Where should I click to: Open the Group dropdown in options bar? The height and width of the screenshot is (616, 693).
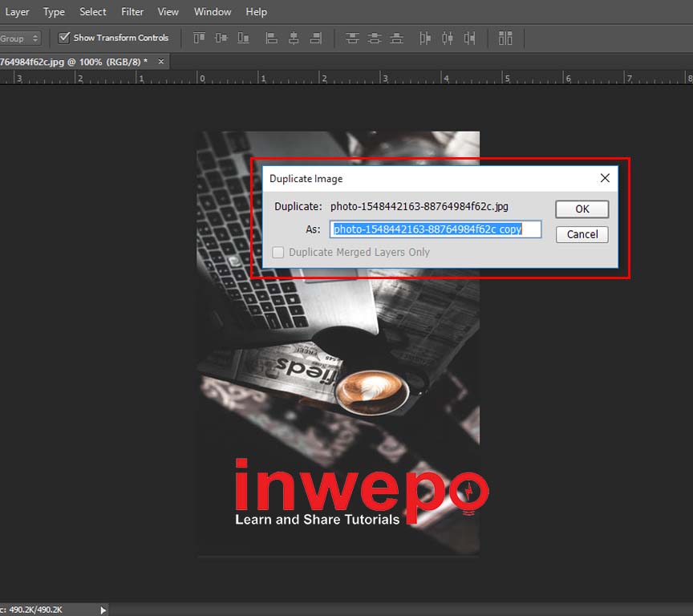tap(19, 38)
